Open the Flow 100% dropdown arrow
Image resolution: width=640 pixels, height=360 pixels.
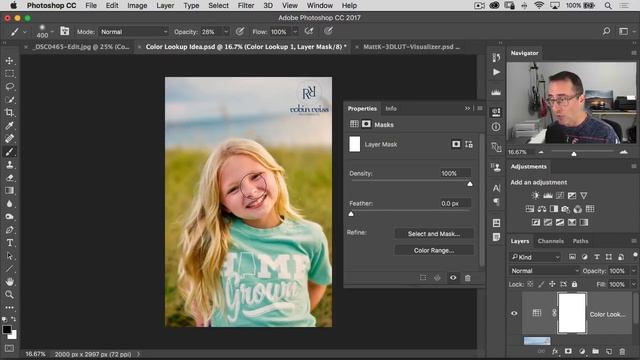[x=295, y=32]
